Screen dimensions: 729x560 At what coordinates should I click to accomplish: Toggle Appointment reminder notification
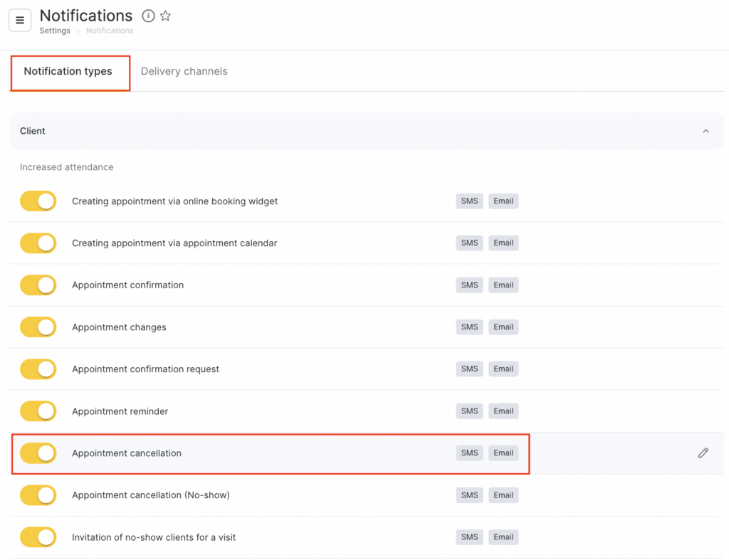pos(38,411)
